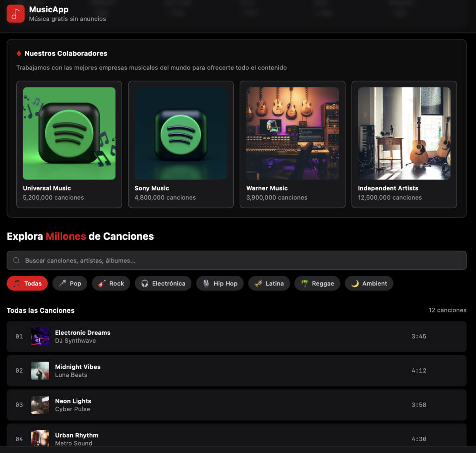Filter songs by Rock
Screen dimensions: 476x453
[111, 283]
